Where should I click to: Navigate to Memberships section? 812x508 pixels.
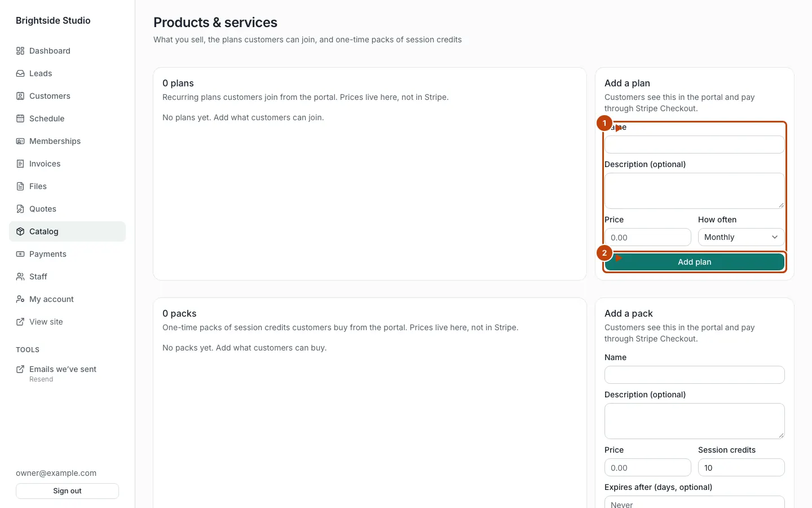pos(68,141)
